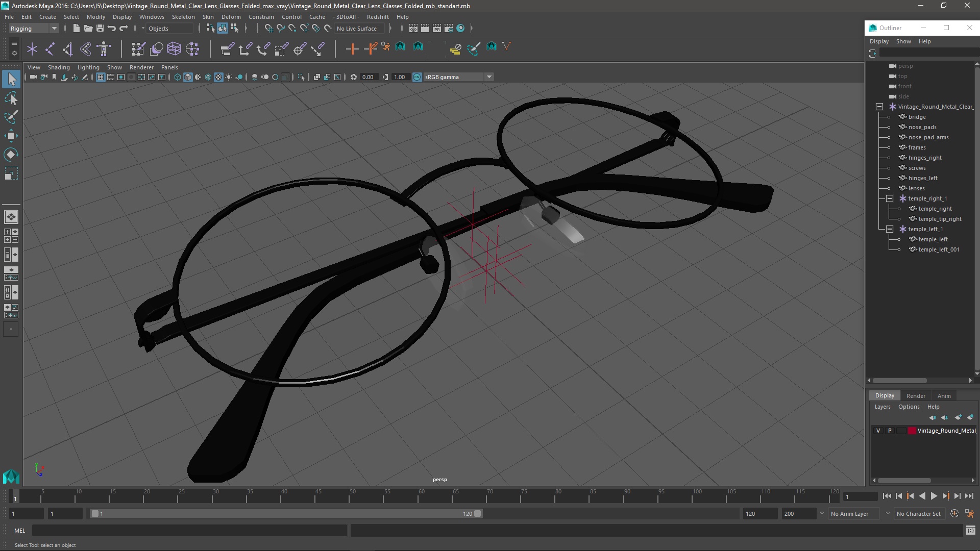Click the range slider end handle
Viewport: 980px width, 551px height.
[x=478, y=514]
